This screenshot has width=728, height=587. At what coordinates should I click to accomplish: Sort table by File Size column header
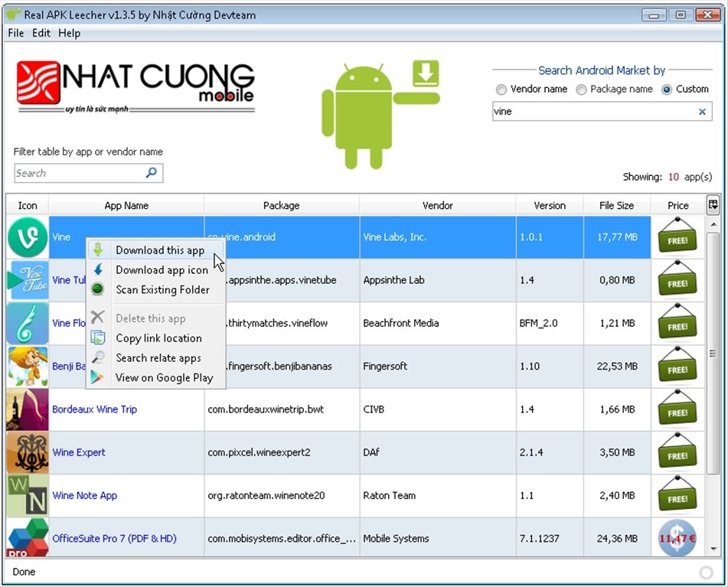click(616, 206)
